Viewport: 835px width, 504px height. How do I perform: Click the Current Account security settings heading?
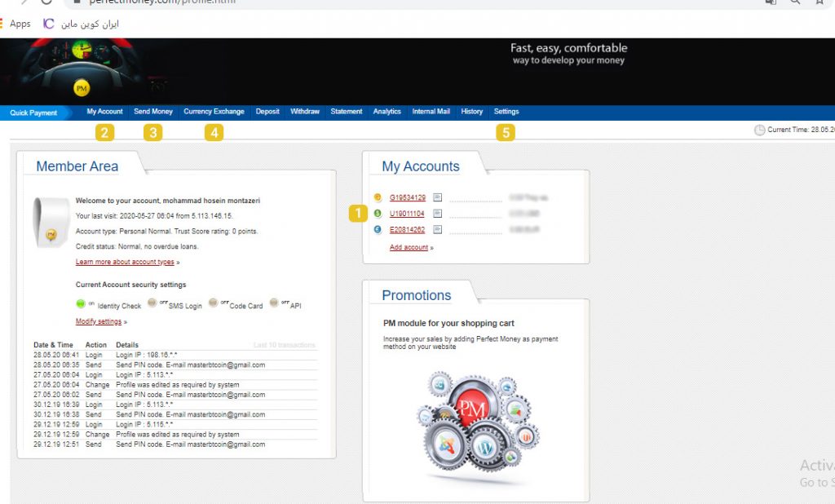[131, 285]
